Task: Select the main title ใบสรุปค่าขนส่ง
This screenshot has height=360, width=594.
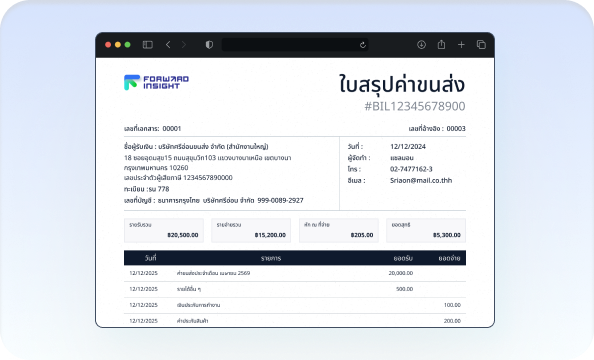Action: tap(402, 84)
